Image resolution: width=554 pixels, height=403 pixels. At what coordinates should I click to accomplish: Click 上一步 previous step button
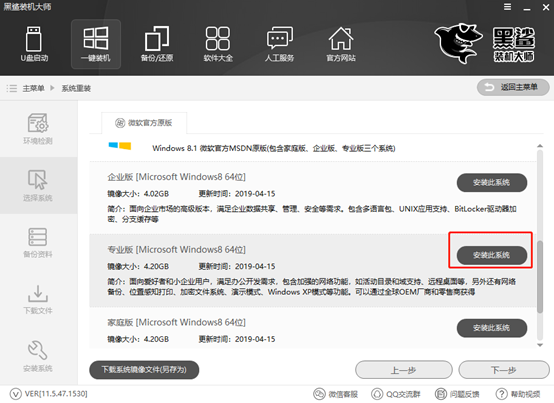(x=403, y=370)
